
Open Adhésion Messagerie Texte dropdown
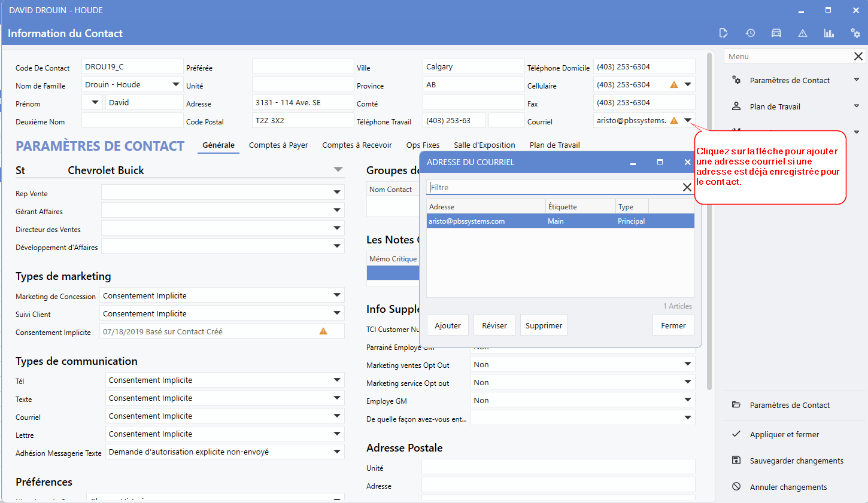[337, 452]
